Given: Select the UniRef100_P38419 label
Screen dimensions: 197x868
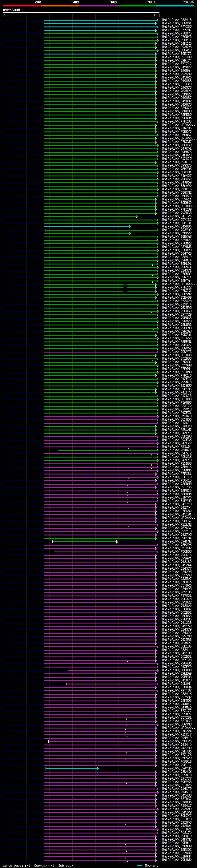Looking at the screenshot, I should [x=176, y=257].
